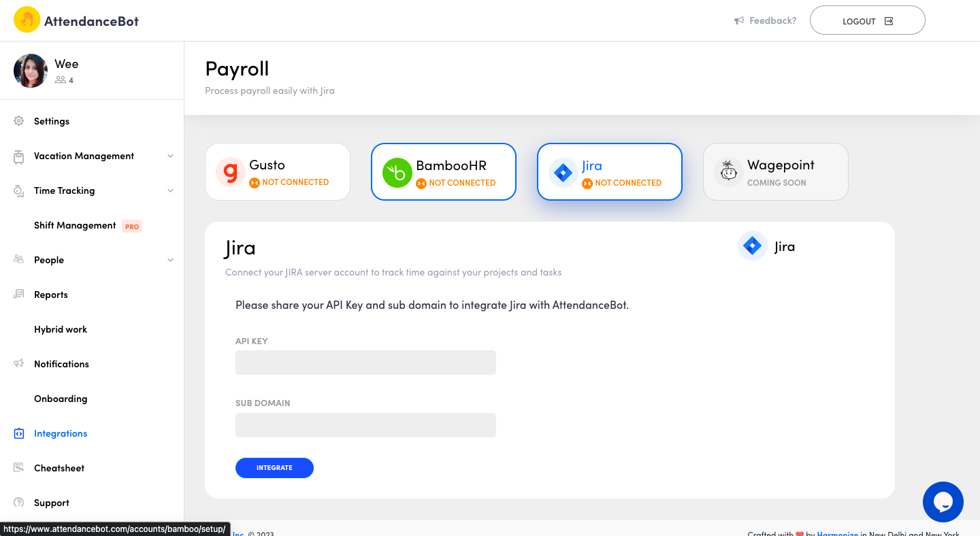
Task: Click the Support question mark icon
Action: (x=19, y=503)
